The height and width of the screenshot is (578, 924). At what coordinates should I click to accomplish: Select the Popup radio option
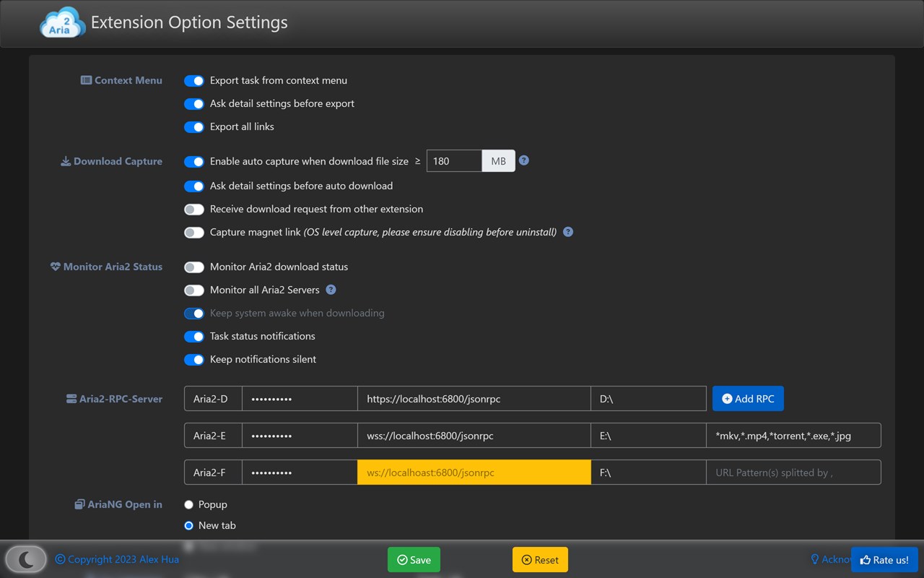(x=188, y=504)
